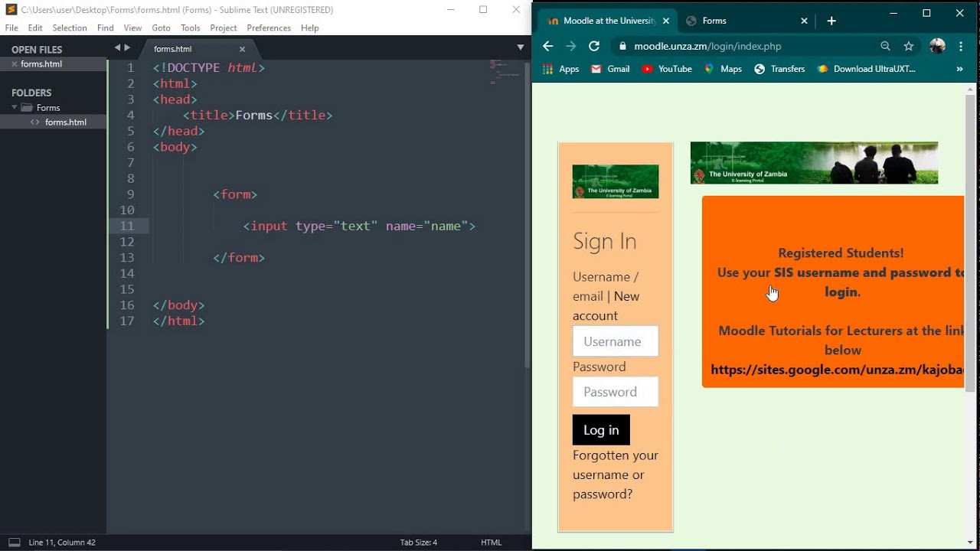Click the University of Zambia logo in sign-in panel
Viewport: 980px width, 551px height.
616,181
